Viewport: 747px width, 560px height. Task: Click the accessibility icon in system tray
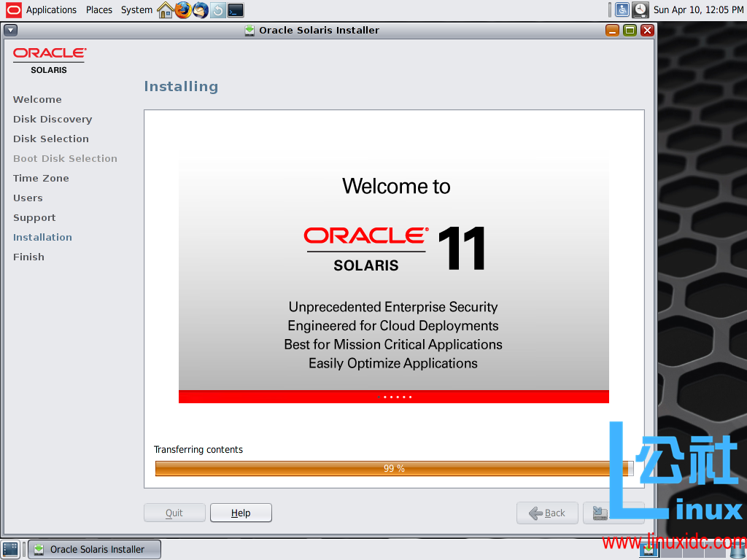622,9
